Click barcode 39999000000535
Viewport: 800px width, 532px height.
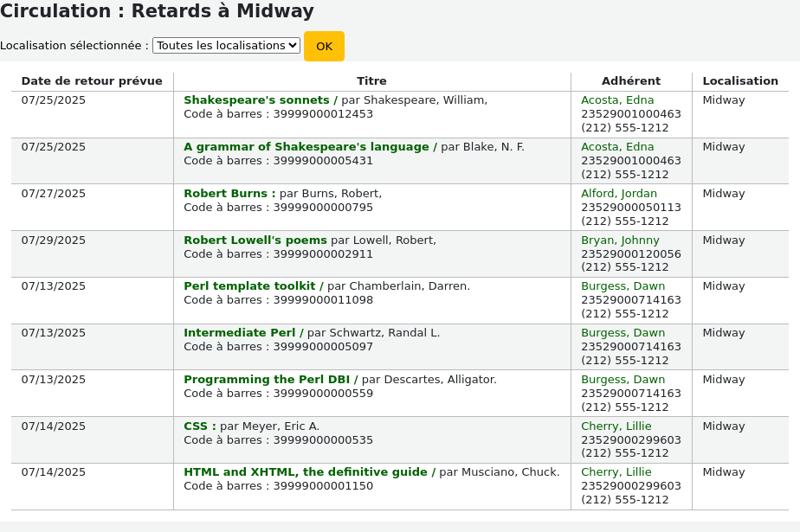[x=323, y=439]
